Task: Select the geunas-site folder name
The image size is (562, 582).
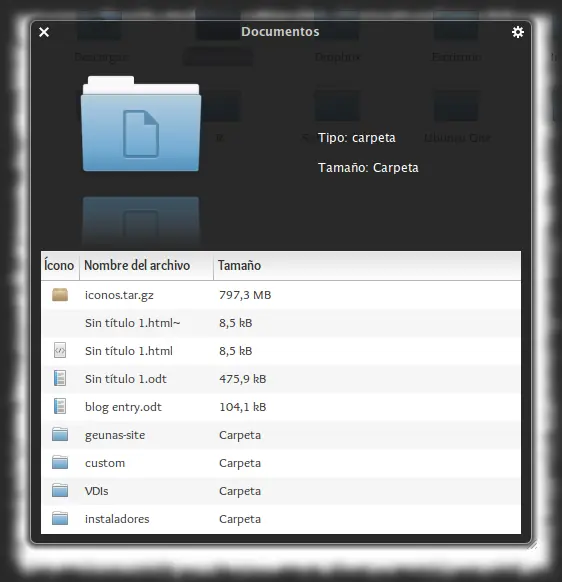Action: (x=115, y=435)
